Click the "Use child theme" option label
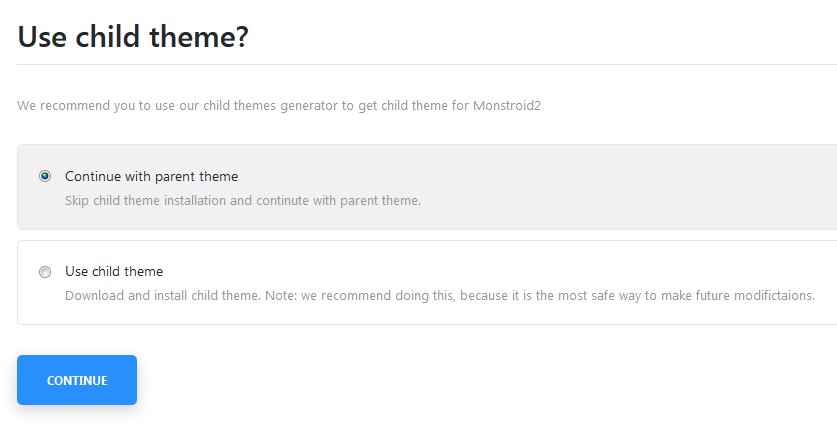The image size is (837, 428). pos(114,272)
